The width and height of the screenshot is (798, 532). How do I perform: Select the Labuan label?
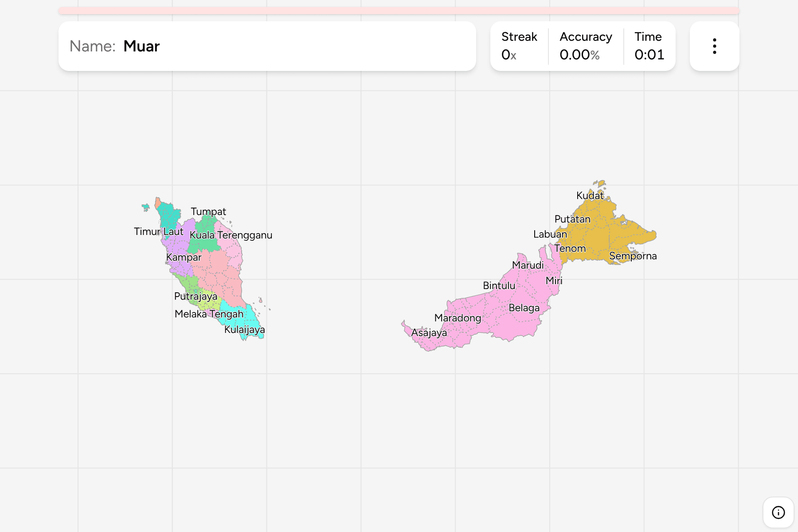[x=550, y=234]
